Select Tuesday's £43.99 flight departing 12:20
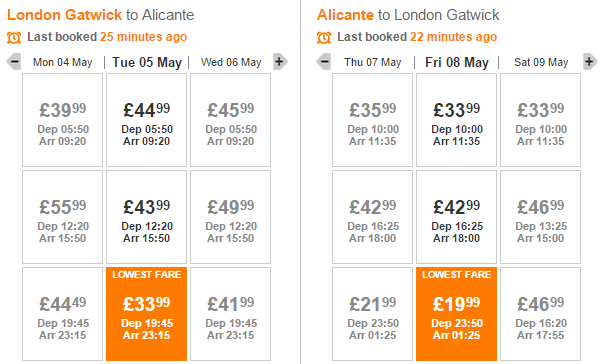The image size is (600, 364). pyautogui.click(x=147, y=217)
